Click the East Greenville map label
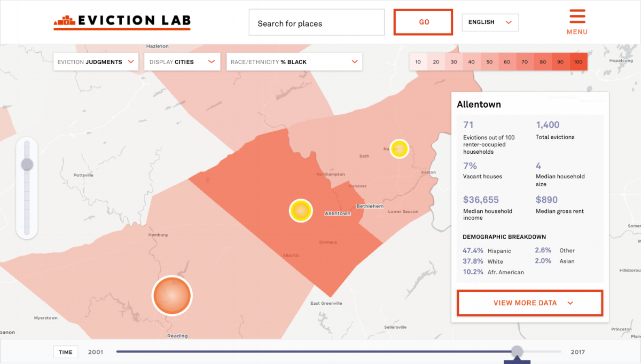This screenshot has width=641, height=364. (x=326, y=304)
